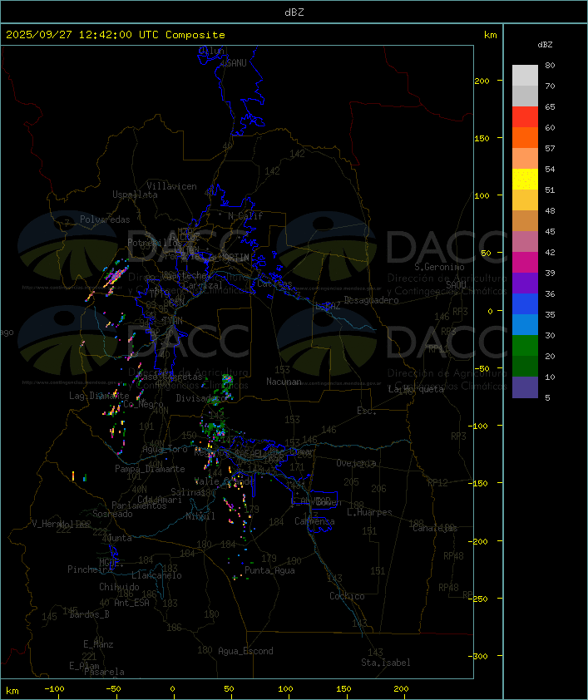Click the dBZ title at top
This screenshot has height=700, width=588.
[294, 12]
